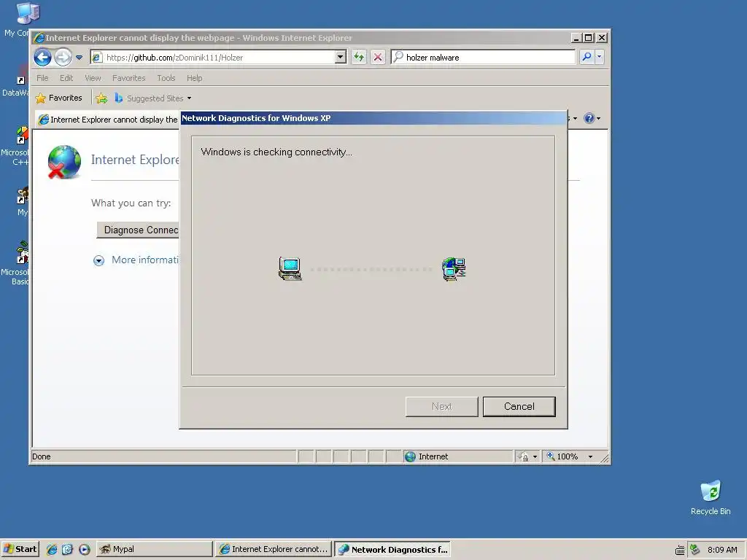Click 'Windows is checking connectivity...' text
Screen dimensions: 747x560
click(x=276, y=152)
